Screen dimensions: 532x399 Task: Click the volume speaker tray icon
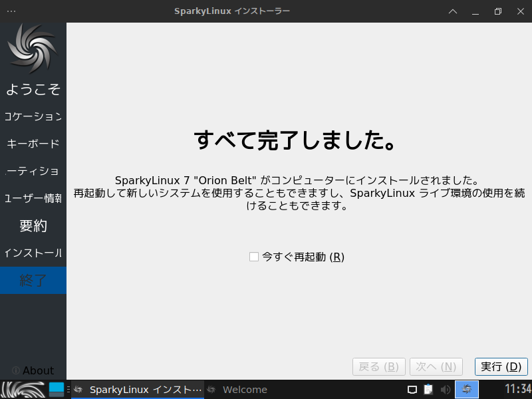pos(445,390)
